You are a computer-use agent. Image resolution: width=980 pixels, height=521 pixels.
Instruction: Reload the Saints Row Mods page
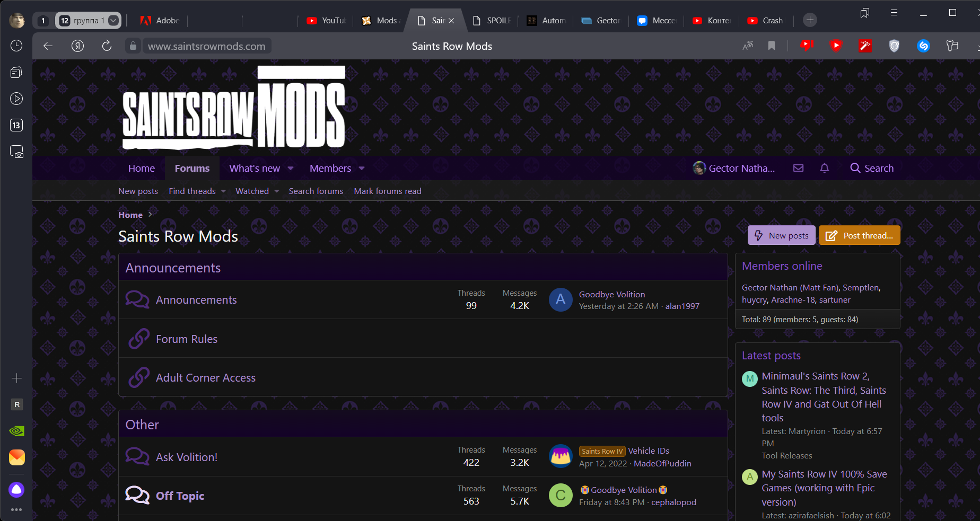click(x=107, y=46)
